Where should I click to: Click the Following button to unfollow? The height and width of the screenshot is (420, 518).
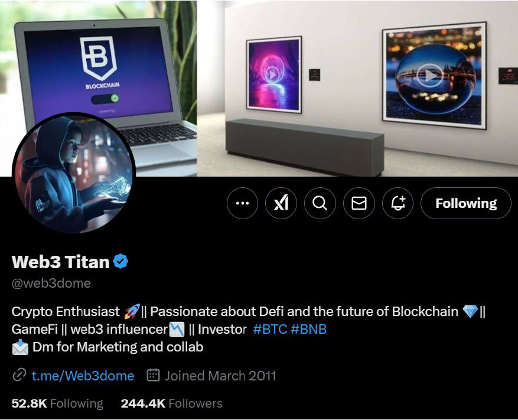466,203
